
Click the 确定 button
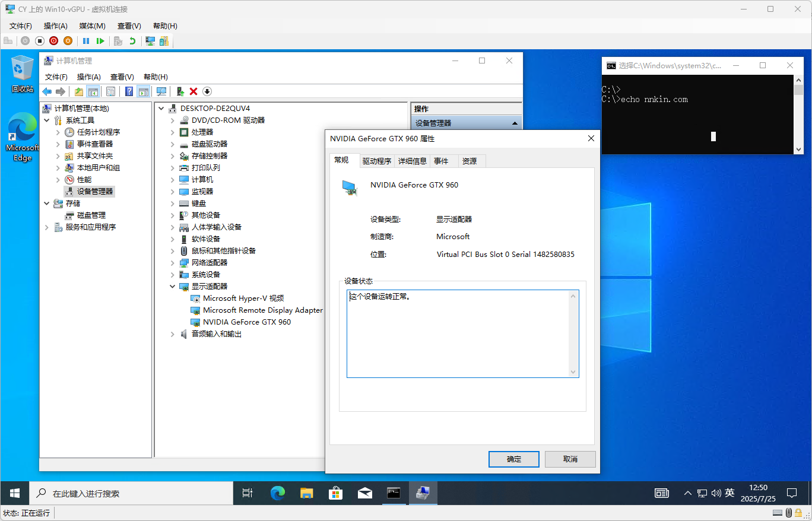[513, 459]
